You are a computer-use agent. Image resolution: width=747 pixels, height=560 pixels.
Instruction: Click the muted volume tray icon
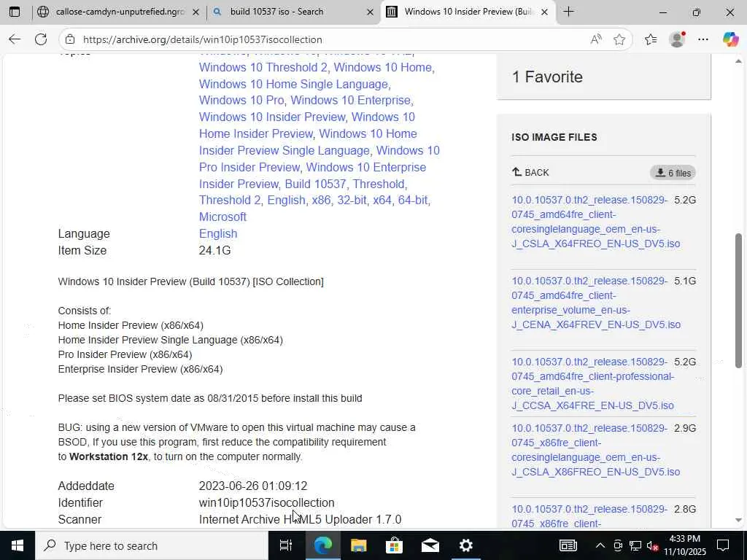(653, 545)
